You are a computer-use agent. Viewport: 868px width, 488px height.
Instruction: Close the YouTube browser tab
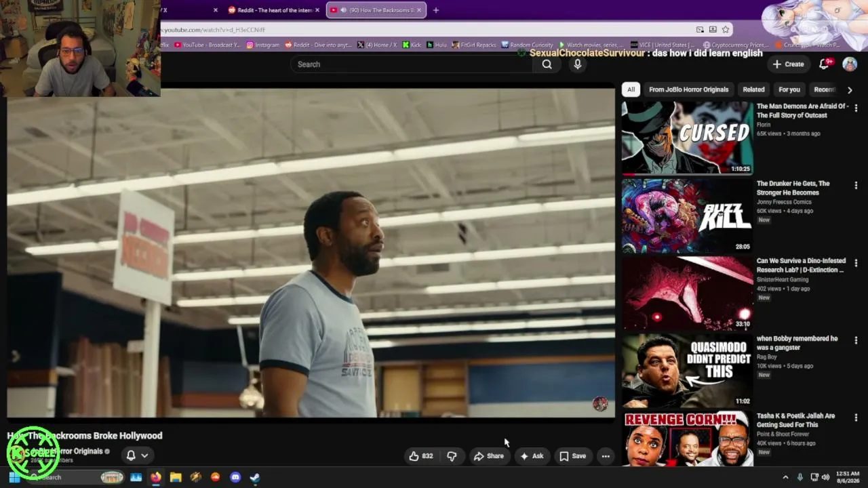[419, 10]
